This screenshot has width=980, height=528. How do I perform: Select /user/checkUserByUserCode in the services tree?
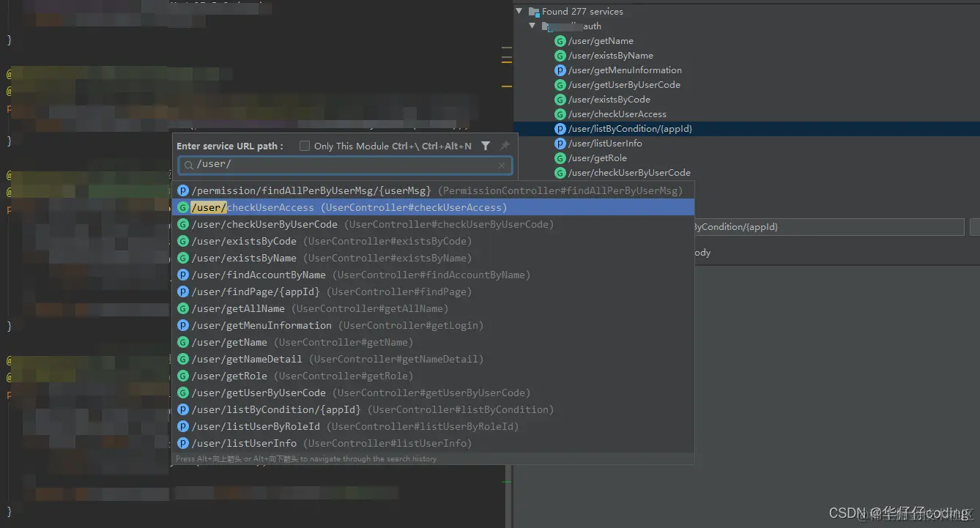629,173
